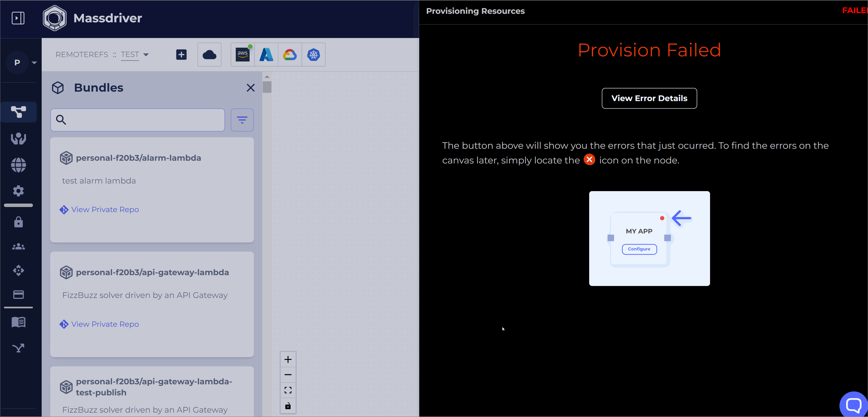The image size is (868, 417).
Task: Select the Massdriver logo in the header
Action: coord(55,18)
